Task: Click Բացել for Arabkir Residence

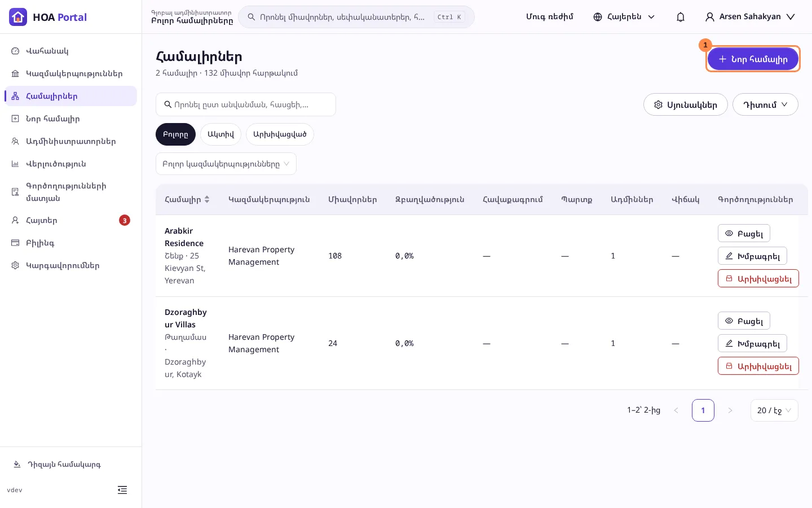Action: click(x=744, y=233)
